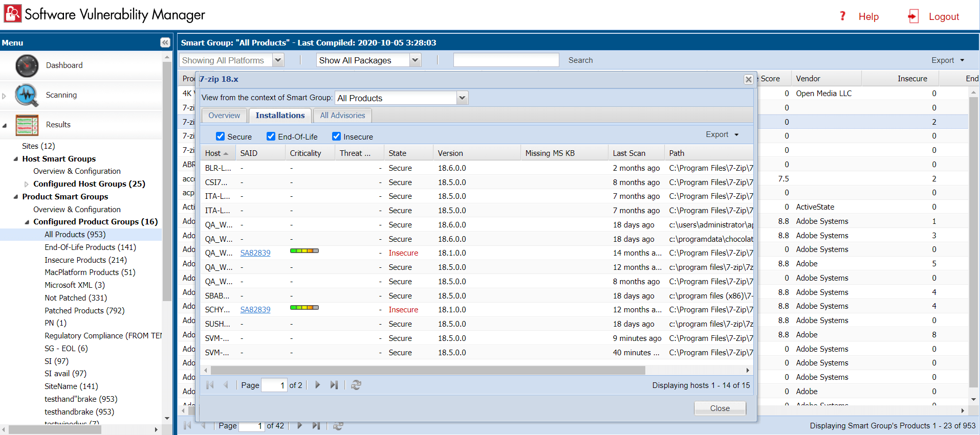Open the Show All Packages dropdown
This screenshot has height=435, width=980.
click(x=416, y=60)
